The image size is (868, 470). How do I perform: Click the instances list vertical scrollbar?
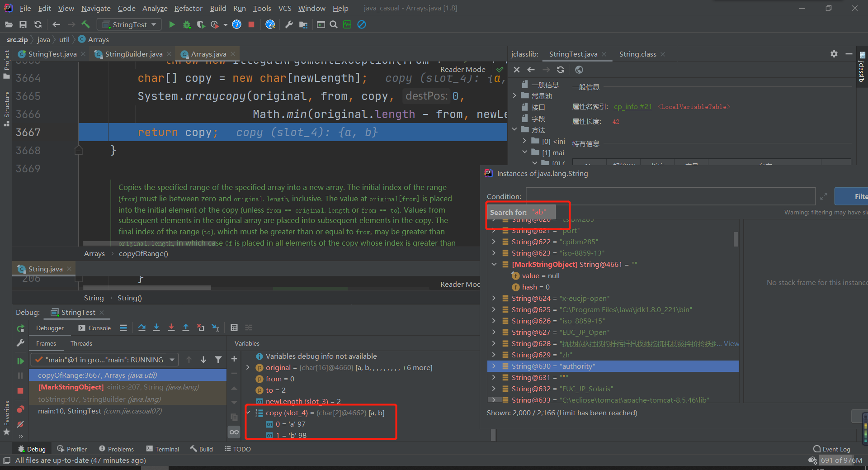point(736,239)
